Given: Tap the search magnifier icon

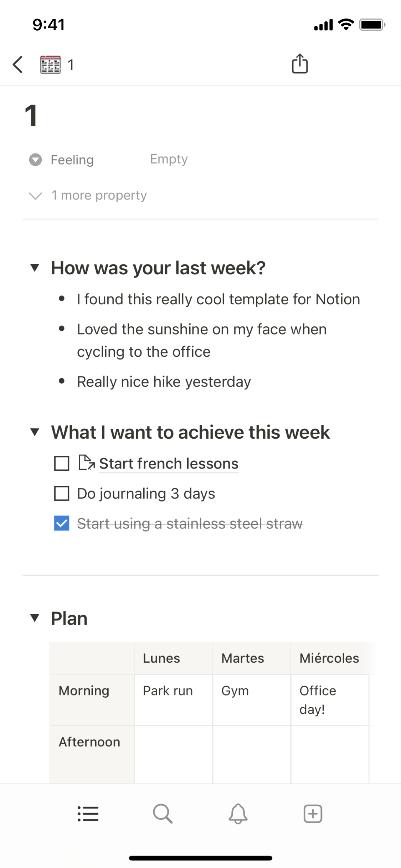Looking at the screenshot, I should tap(163, 814).
